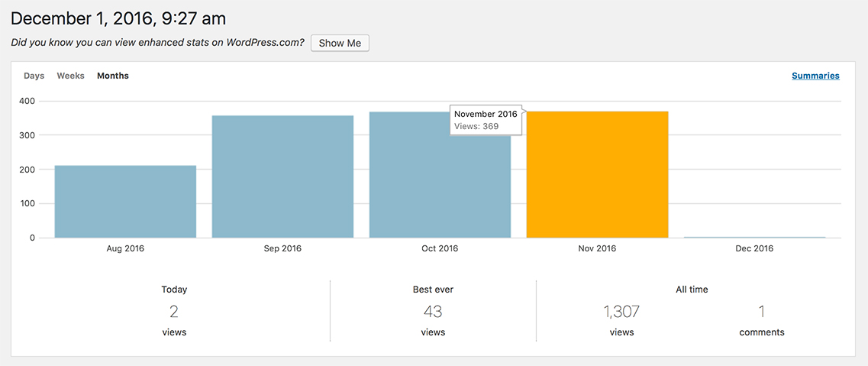
Task: Click the November 2016 views tooltip
Action: coord(486,120)
